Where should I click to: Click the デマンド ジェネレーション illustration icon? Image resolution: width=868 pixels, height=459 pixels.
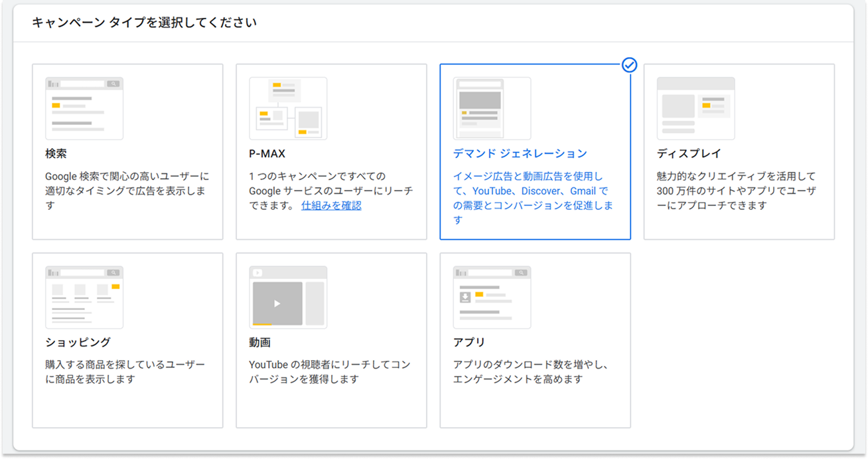tap(492, 108)
